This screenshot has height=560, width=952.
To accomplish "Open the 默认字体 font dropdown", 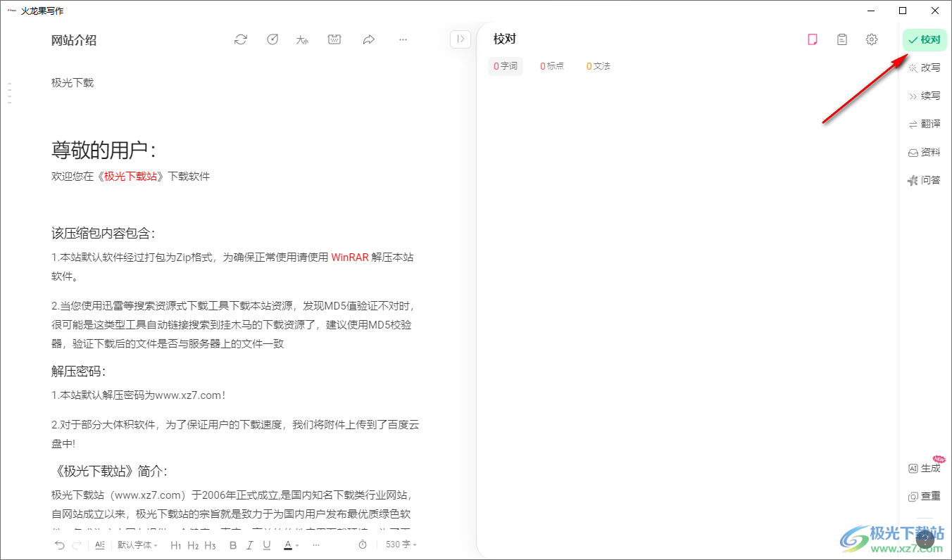I will point(137,545).
